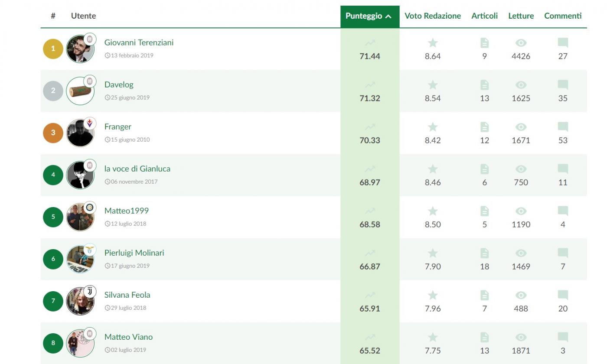Click Silvana Feola's avatar photo

coord(80,301)
